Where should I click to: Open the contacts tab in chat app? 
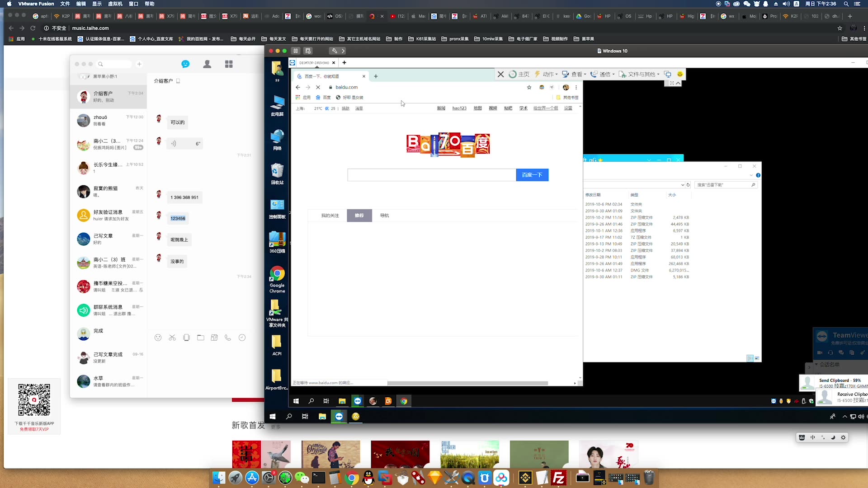(x=207, y=64)
